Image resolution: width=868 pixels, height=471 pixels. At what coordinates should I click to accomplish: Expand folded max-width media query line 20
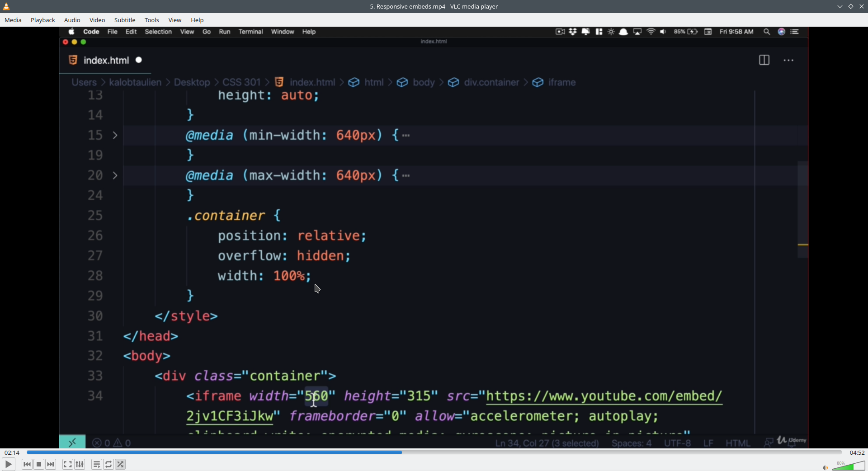tap(115, 175)
